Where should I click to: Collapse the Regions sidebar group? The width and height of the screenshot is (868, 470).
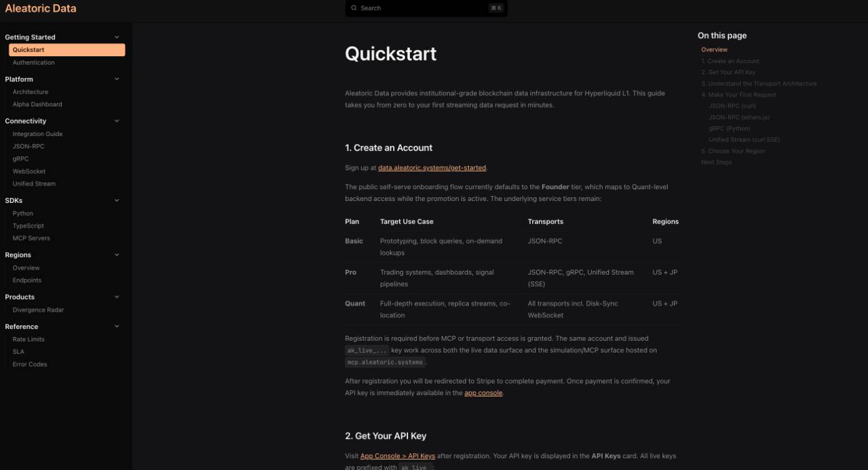point(117,255)
